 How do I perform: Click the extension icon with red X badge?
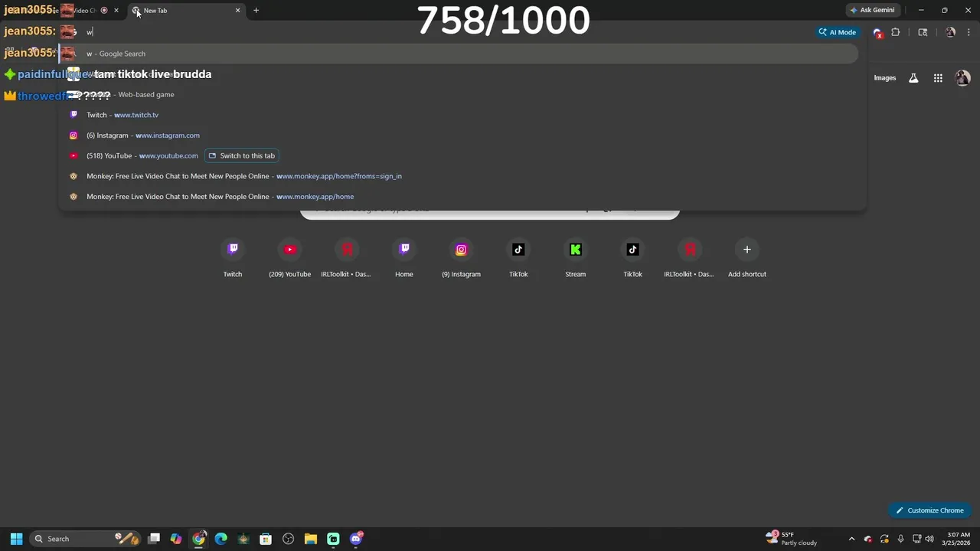tap(877, 32)
